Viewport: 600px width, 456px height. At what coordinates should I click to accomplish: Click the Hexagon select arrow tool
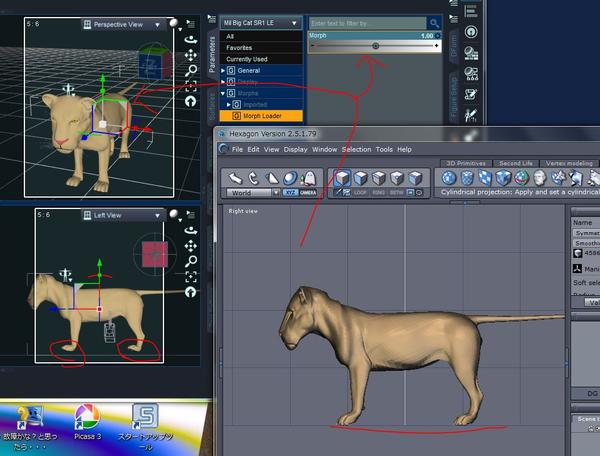(235, 178)
